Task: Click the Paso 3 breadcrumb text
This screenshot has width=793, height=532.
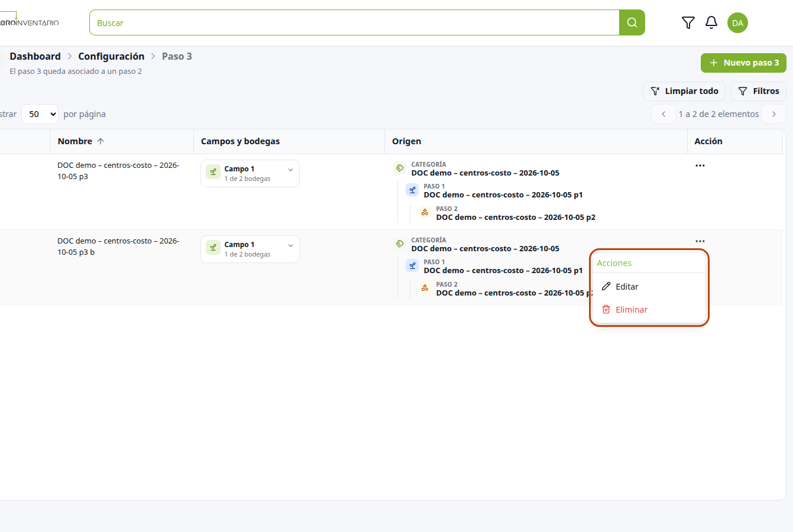Action: coord(177,56)
